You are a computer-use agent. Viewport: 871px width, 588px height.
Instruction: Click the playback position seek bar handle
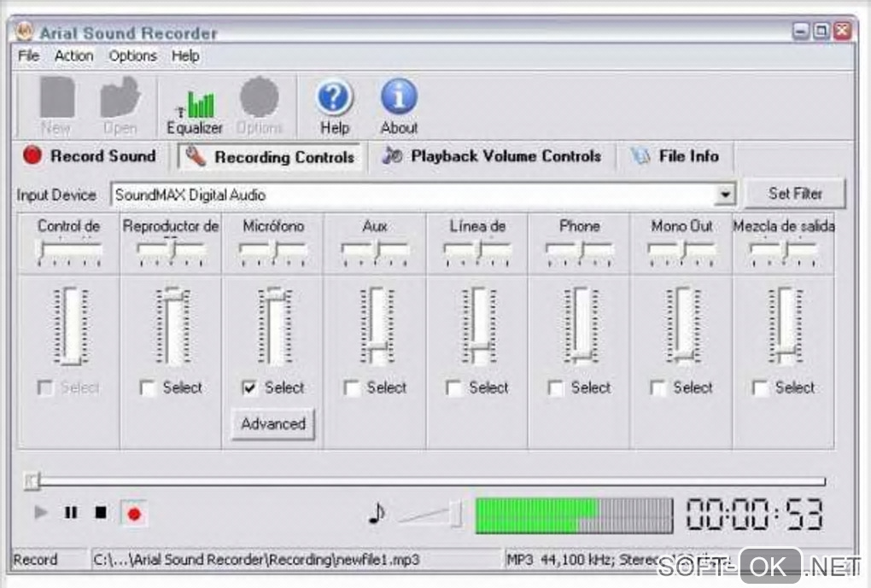(x=31, y=480)
